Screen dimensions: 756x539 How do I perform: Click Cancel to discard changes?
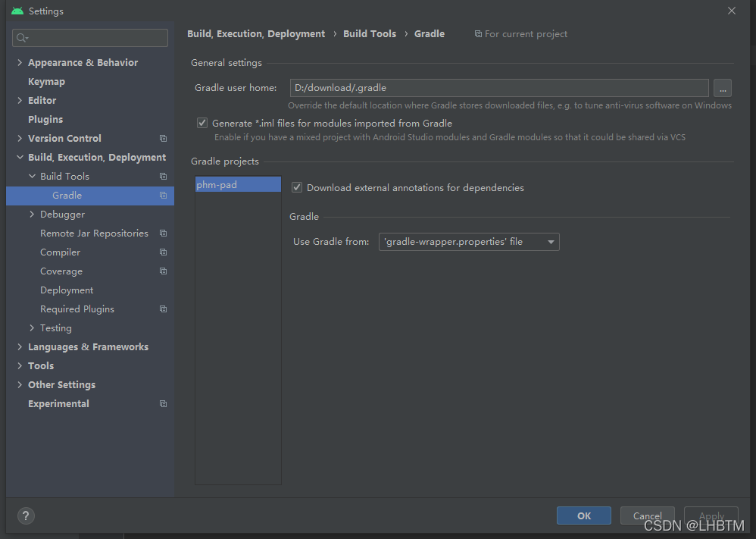tap(647, 515)
